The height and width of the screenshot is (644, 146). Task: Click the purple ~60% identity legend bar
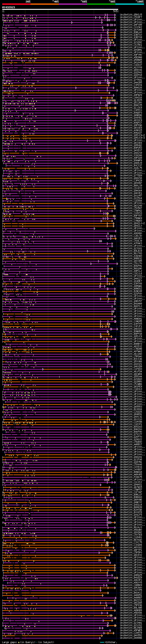(73, 4)
